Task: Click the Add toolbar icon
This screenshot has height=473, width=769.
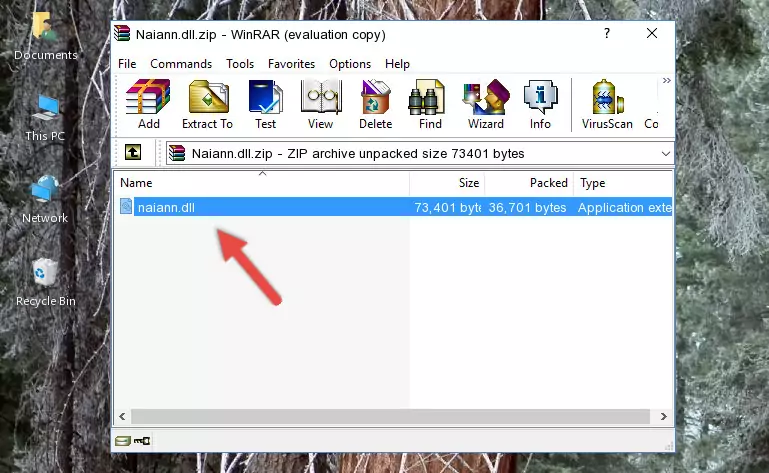Action: (148, 105)
